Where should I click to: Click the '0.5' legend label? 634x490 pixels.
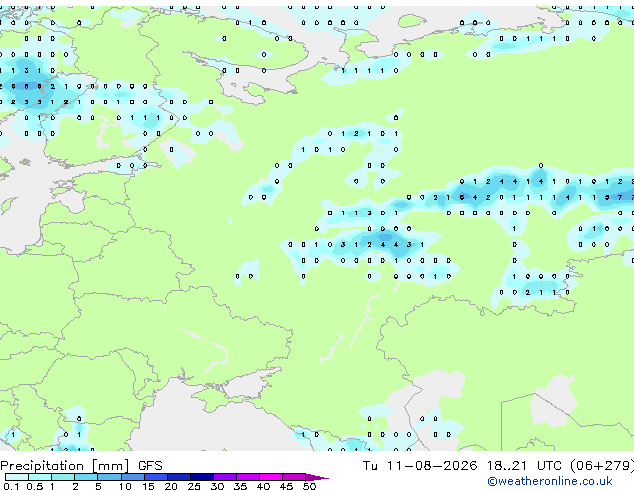35,486
